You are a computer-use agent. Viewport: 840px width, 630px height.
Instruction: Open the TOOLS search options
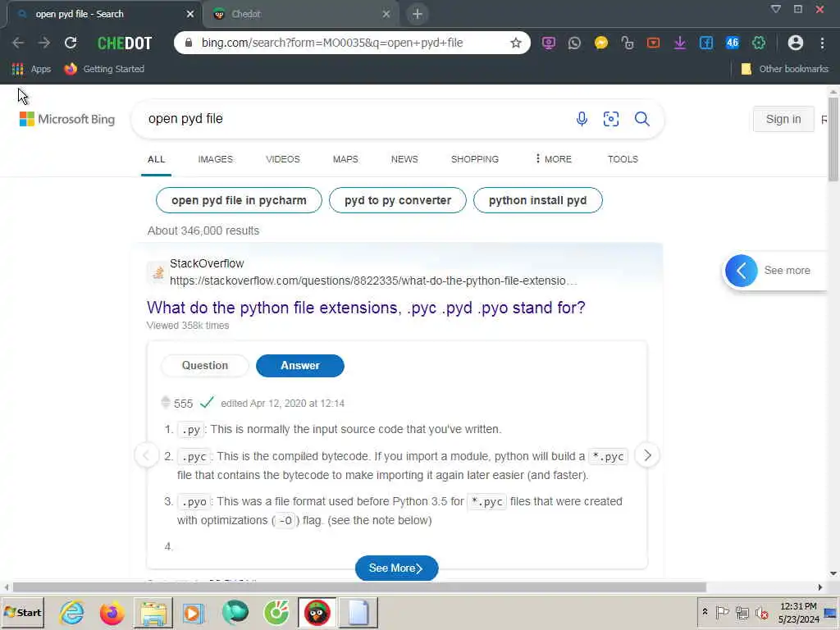[623, 159]
